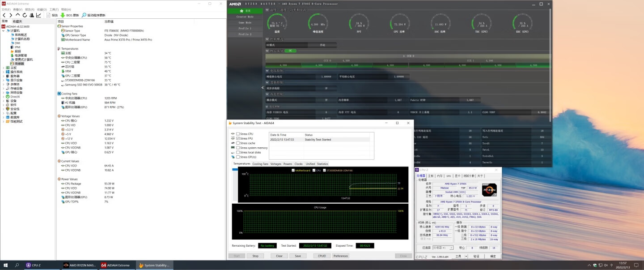Switch to the 收藏夹 tab in AIDA64
The width and height of the screenshot is (644, 270).
pos(17,21)
